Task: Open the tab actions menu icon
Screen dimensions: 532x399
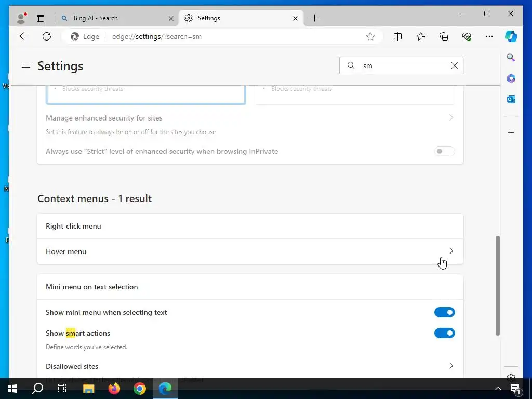Action: click(x=41, y=18)
